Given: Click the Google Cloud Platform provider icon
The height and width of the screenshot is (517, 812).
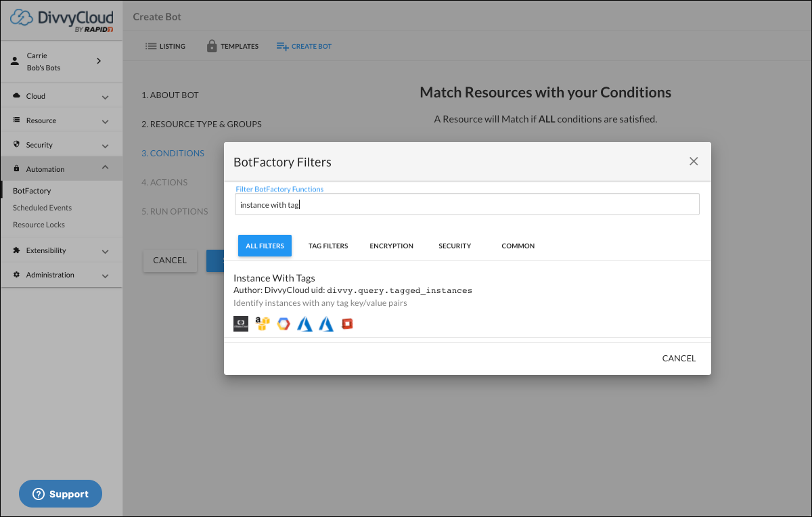Looking at the screenshot, I should click(284, 323).
